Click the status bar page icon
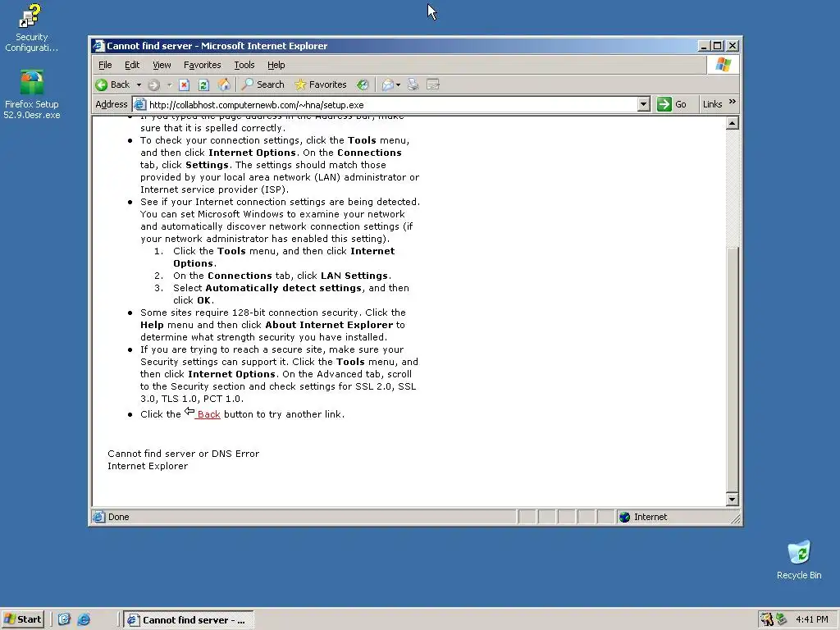840x630 pixels. click(98, 517)
